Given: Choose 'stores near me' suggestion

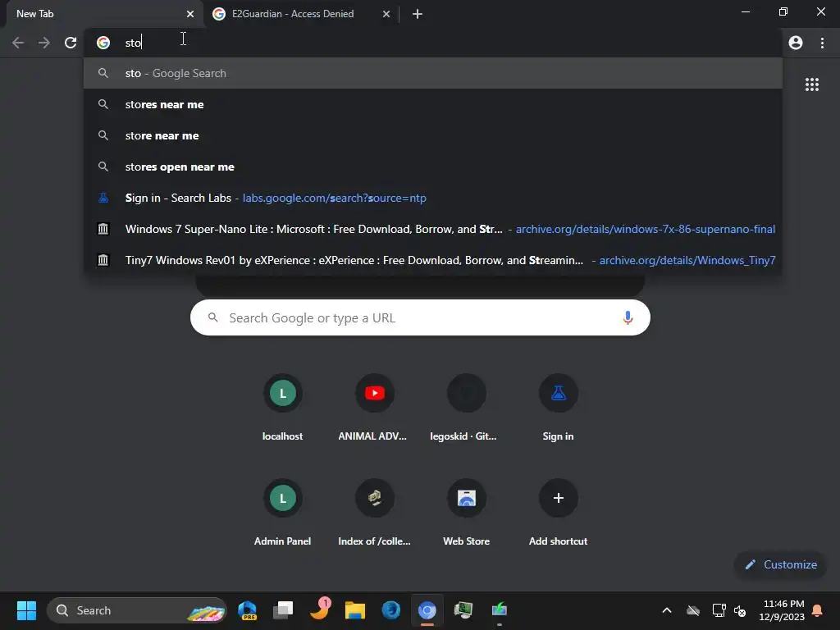Looking at the screenshot, I should pyautogui.click(x=433, y=104).
